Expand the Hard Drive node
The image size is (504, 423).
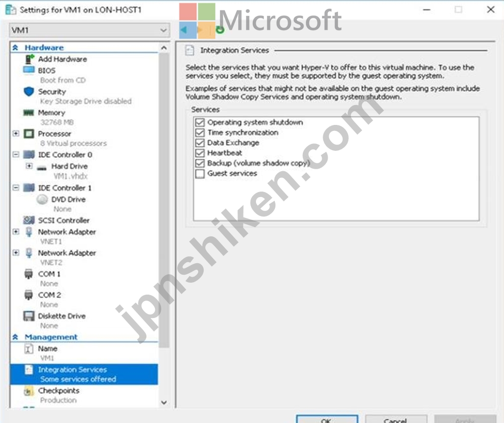(x=29, y=166)
